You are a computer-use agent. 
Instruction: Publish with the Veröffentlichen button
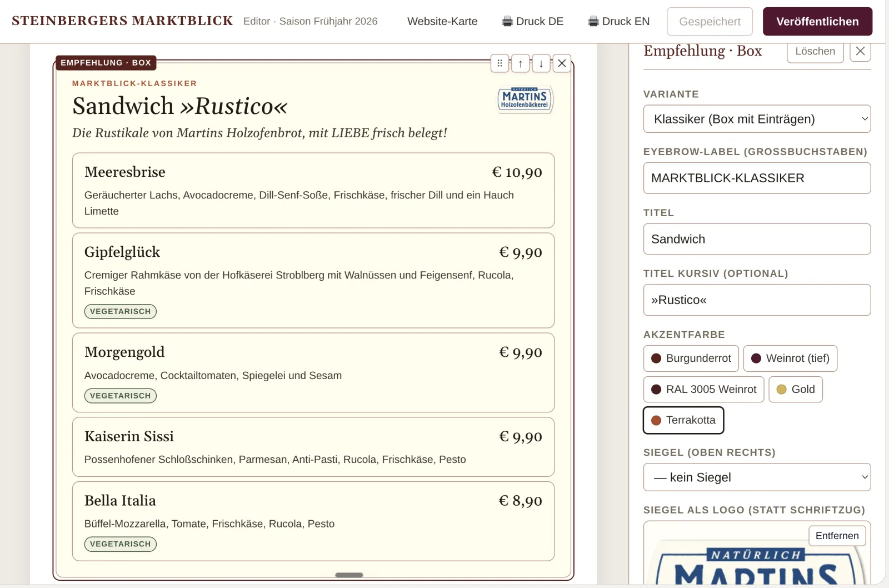tap(817, 22)
